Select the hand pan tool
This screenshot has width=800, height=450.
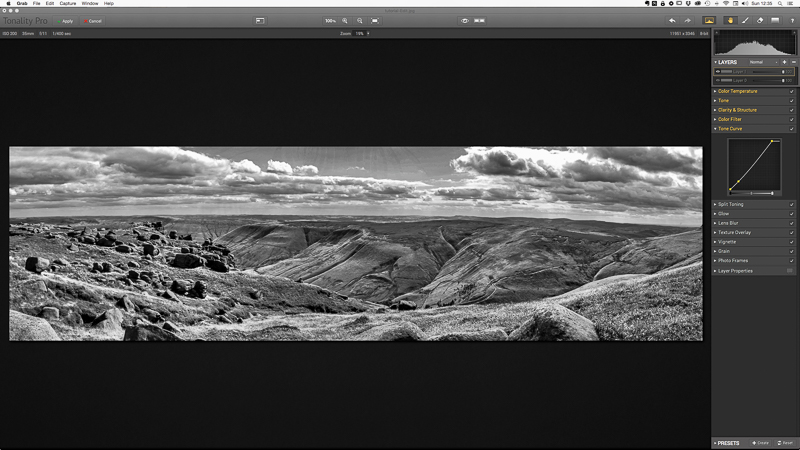[x=728, y=20]
